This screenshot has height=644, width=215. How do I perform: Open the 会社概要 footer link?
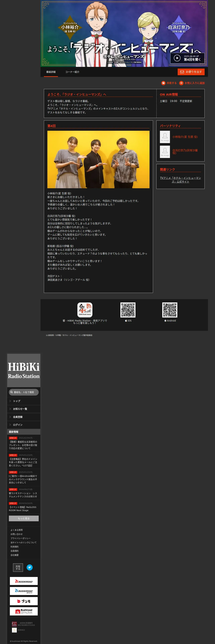tap(15, 555)
